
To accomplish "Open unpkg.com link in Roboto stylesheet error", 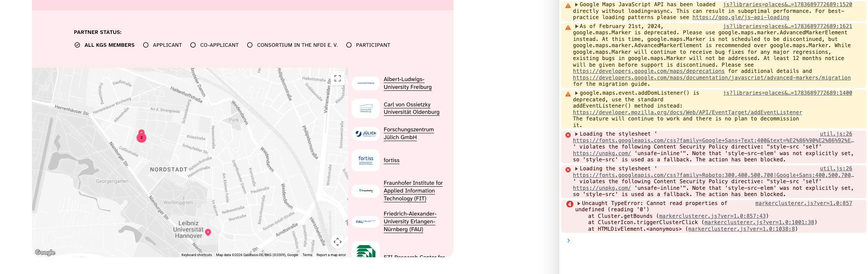I will 602,188.
